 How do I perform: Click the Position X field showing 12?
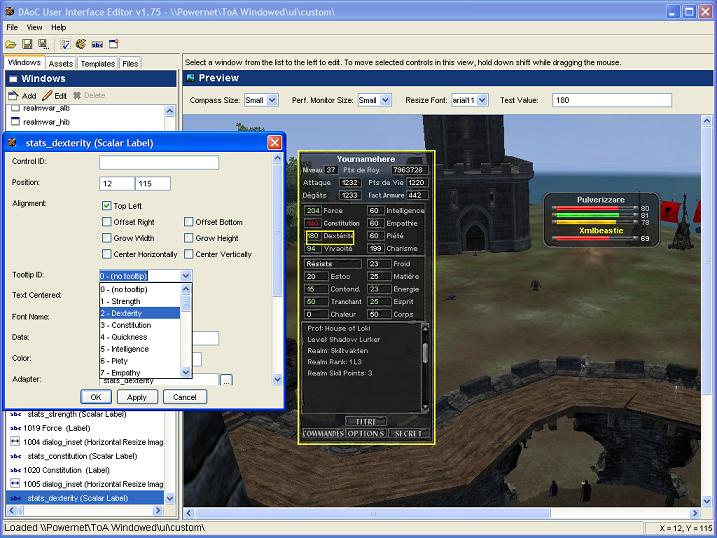[x=117, y=183]
